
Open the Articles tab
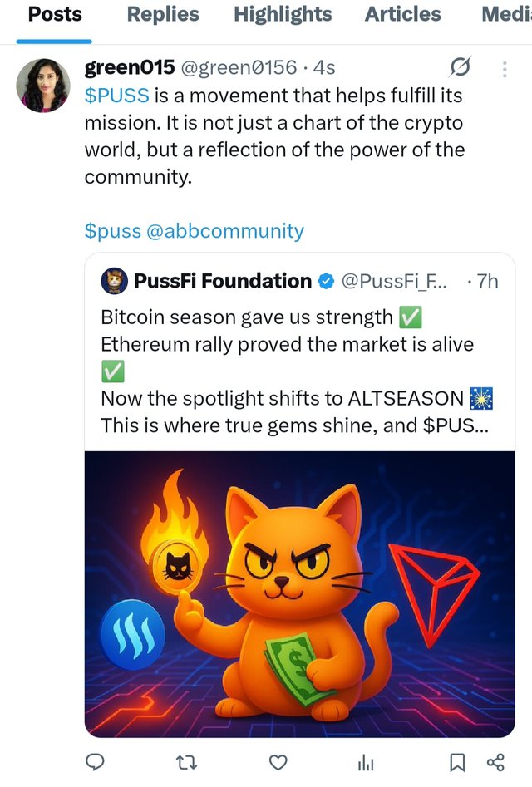tap(403, 15)
